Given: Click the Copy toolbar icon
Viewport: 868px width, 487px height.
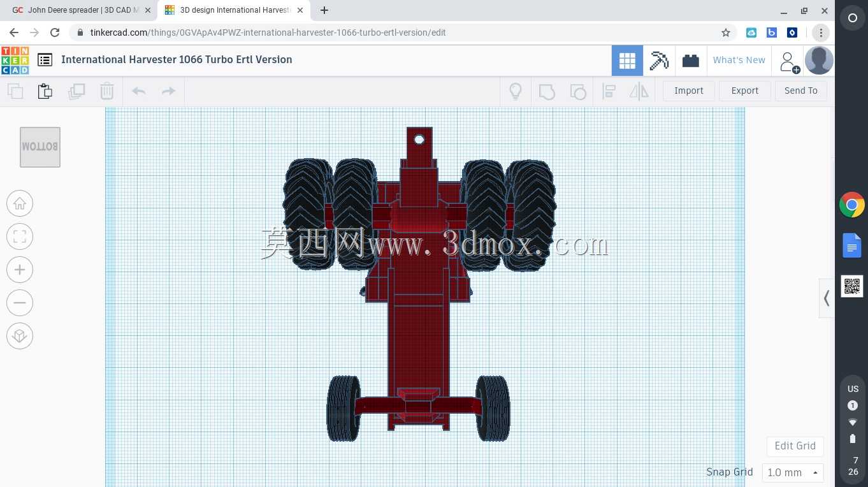Looking at the screenshot, I should [15, 91].
